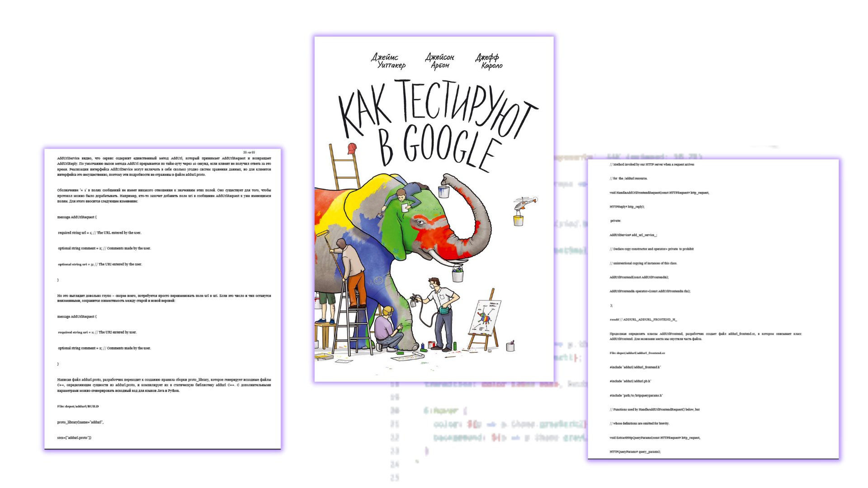The height and width of the screenshot is (488, 868).
Task: Click the page counter at left page top
Action: pos(249,152)
